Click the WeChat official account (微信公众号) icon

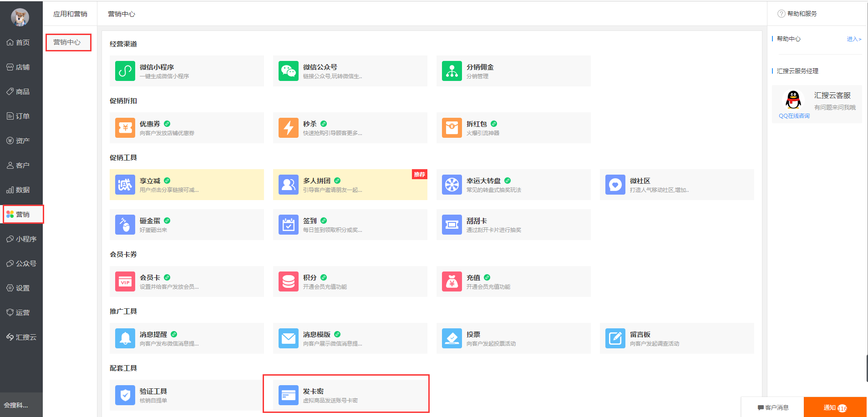click(288, 71)
